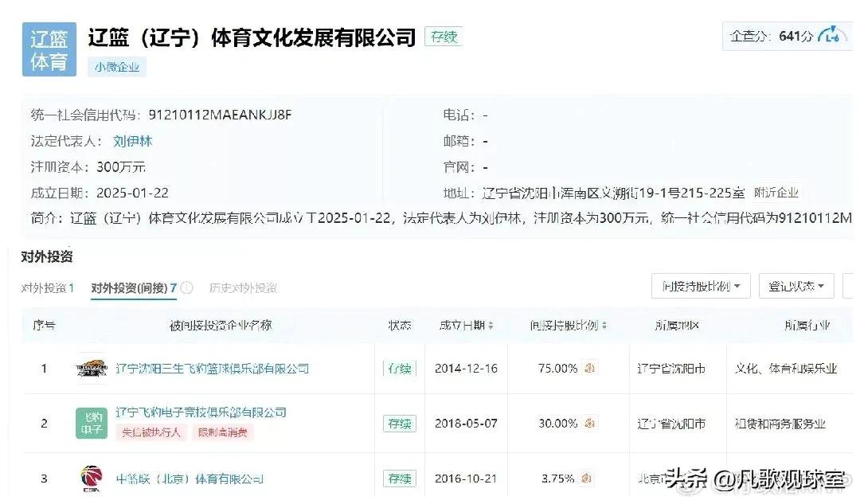The height and width of the screenshot is (504, 860).
Task: Select the date cell 2016-10-21
Action: [x=466, y=479]
